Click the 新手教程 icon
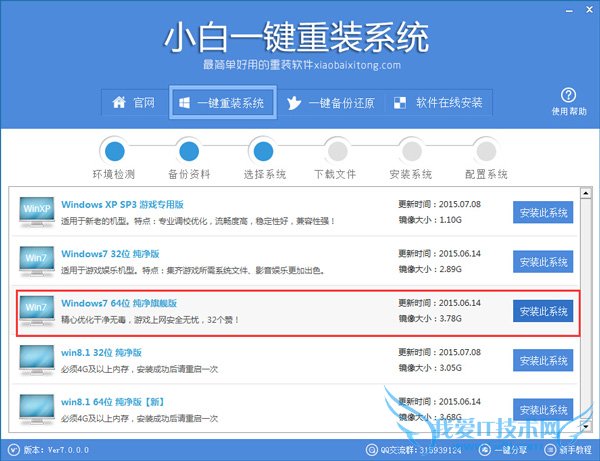Viewport: 600px width, 461px height. 550,450
